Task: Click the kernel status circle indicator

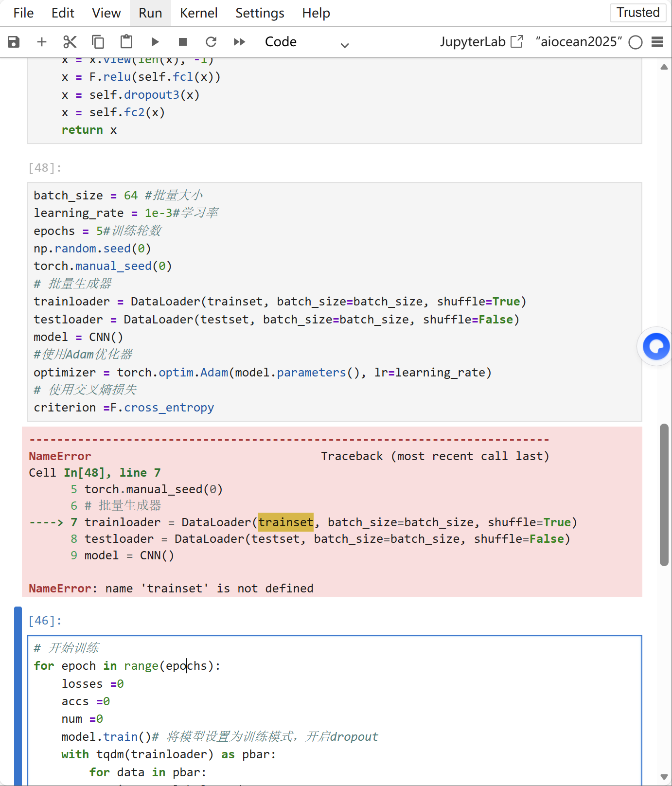Action: pos(636,42)
